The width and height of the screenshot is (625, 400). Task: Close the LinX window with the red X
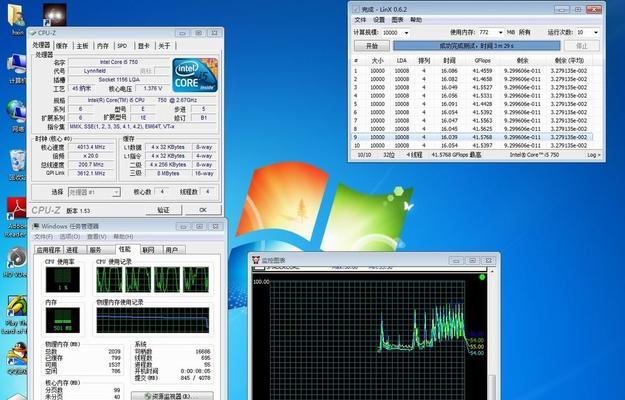(x=594, y=9)
